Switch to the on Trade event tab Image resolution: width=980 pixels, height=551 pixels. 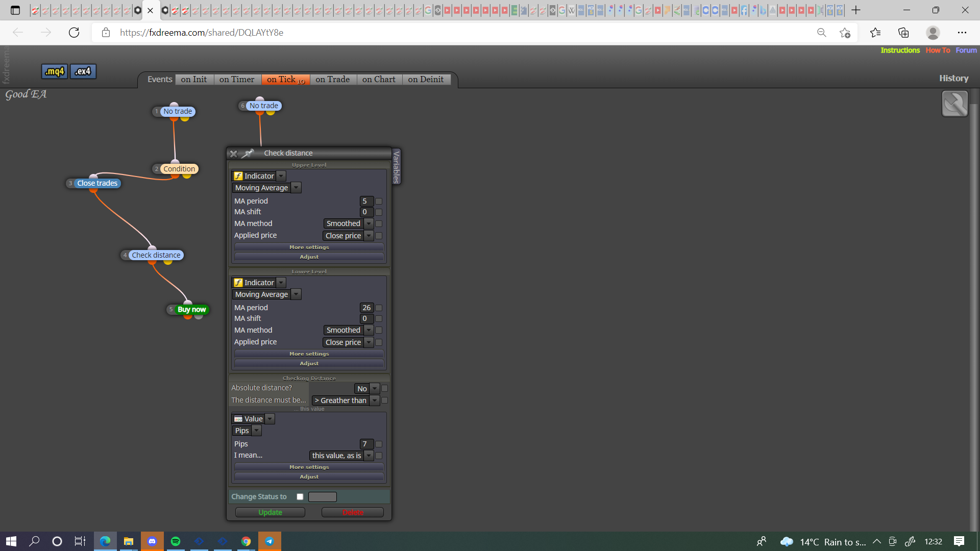click(x=333, y=80)
